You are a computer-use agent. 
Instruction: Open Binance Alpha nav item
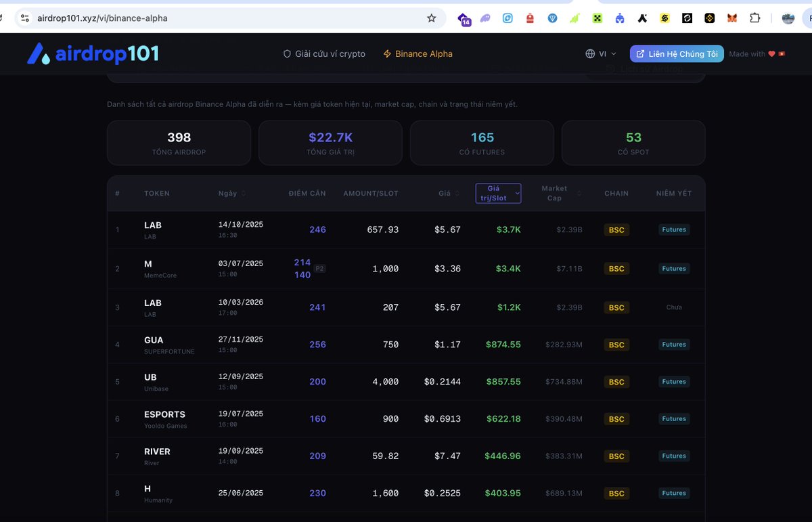pyautogui.click(x=418, y=53)
